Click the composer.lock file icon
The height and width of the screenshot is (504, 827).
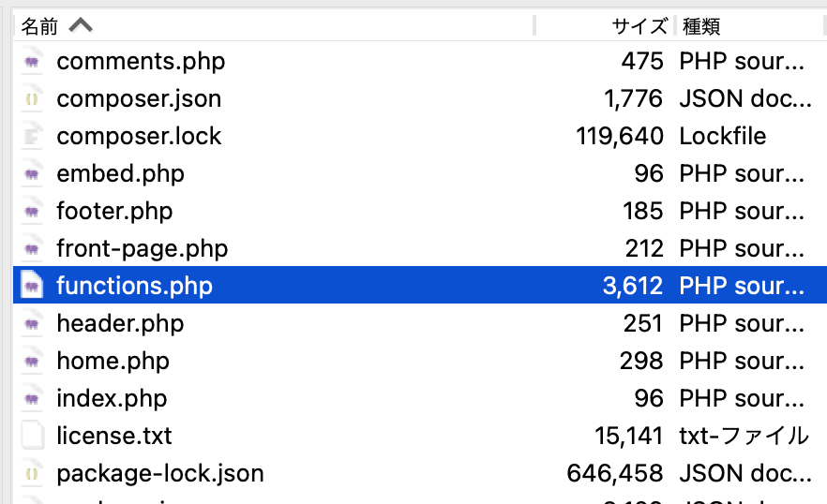coord(33,137)
